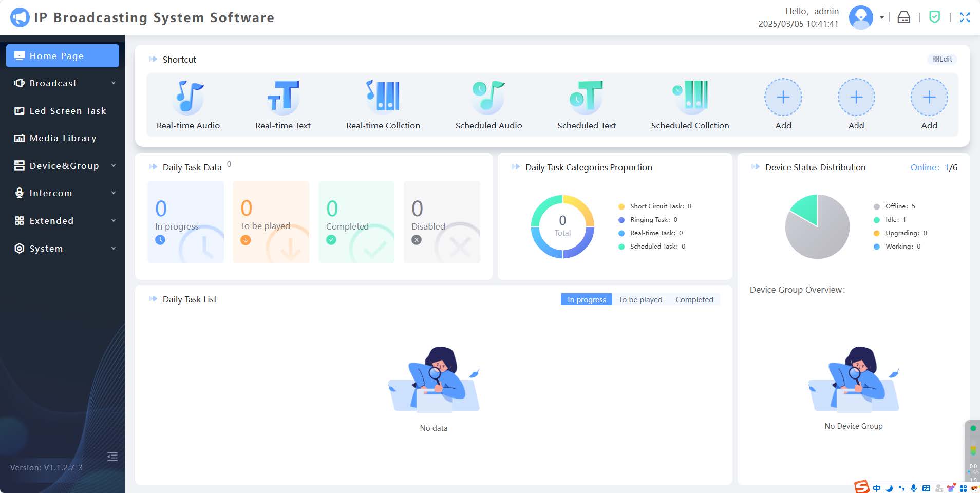This screenshot has height=493, width=980.
Task: Toggle Offline legend dot
Action: click(x=877, y=206)
